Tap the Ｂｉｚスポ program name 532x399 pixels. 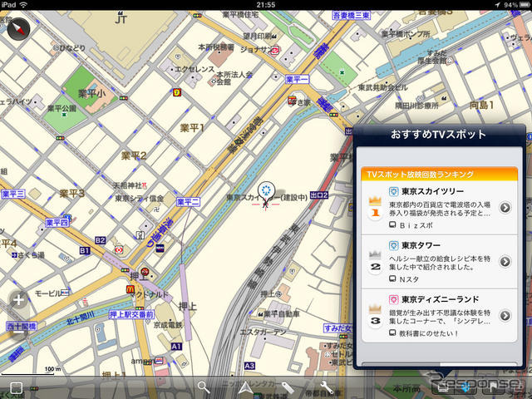coord(416,225)
